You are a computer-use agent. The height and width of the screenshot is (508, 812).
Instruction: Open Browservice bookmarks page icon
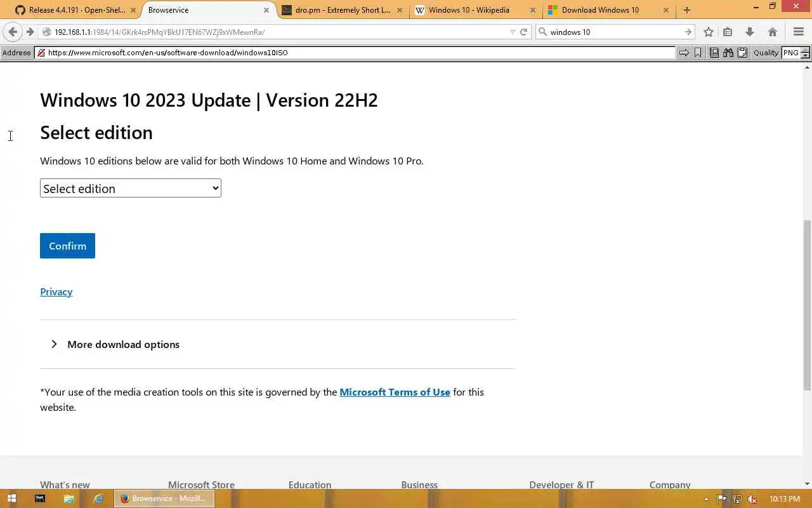714,53
